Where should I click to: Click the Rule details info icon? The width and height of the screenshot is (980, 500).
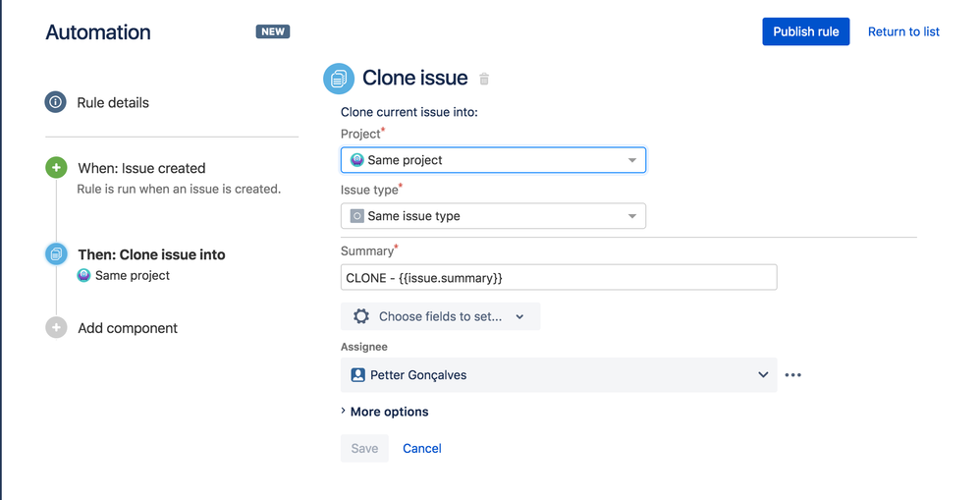56,102
